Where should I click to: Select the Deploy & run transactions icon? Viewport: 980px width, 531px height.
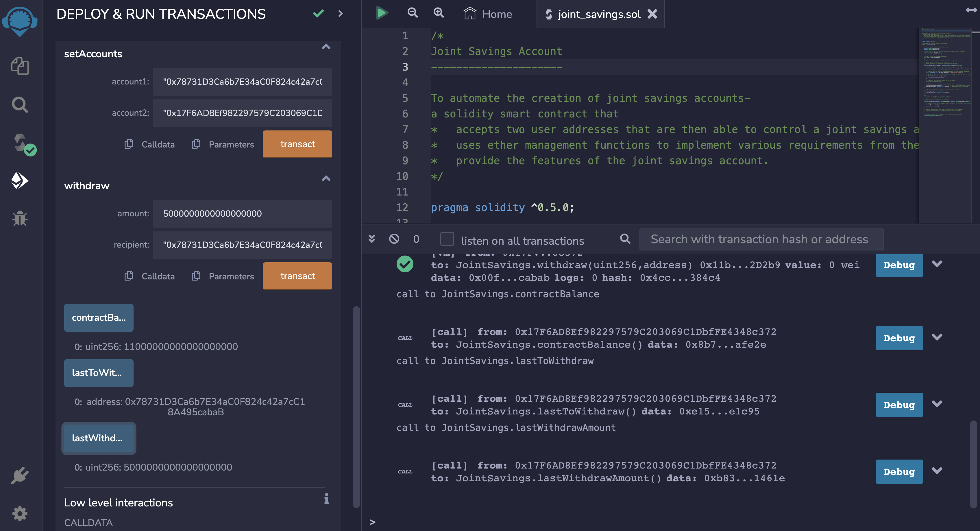20,180
